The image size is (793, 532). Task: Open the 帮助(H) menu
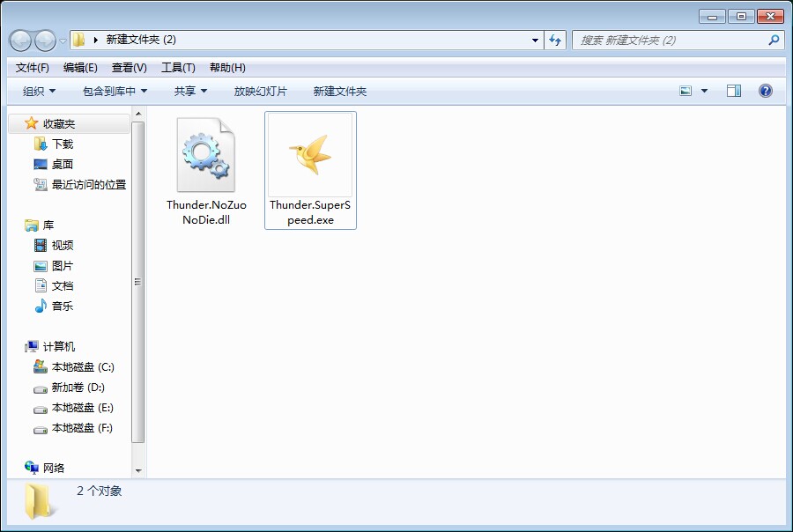tap(227, 67)
